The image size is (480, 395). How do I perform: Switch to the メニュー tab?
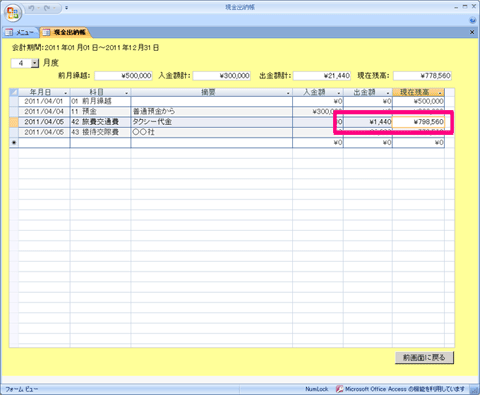point(21,32)
